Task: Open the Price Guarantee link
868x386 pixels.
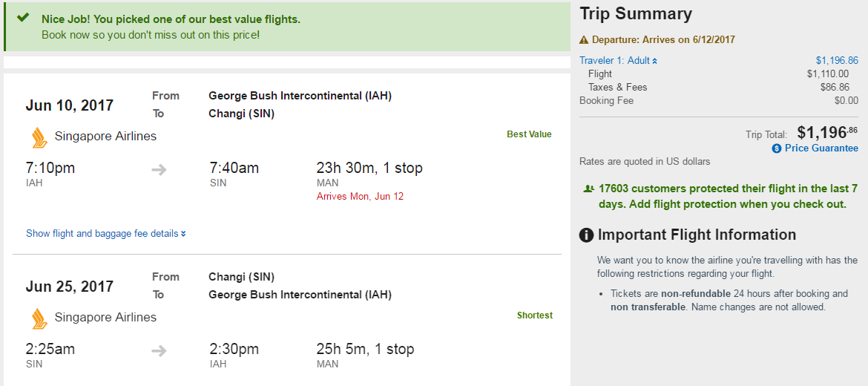Action: click(821, 148)
